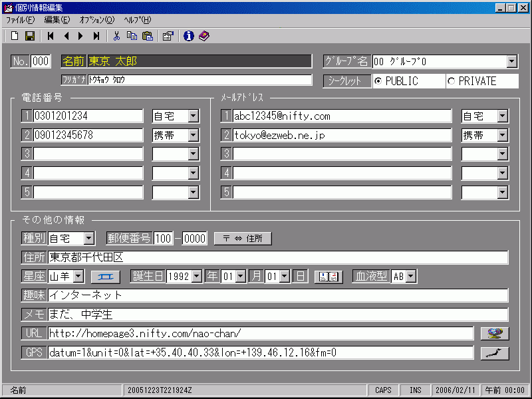Click the postal code field showing 0000
Screen dimensions: 532x399
[x=195, y=239]
